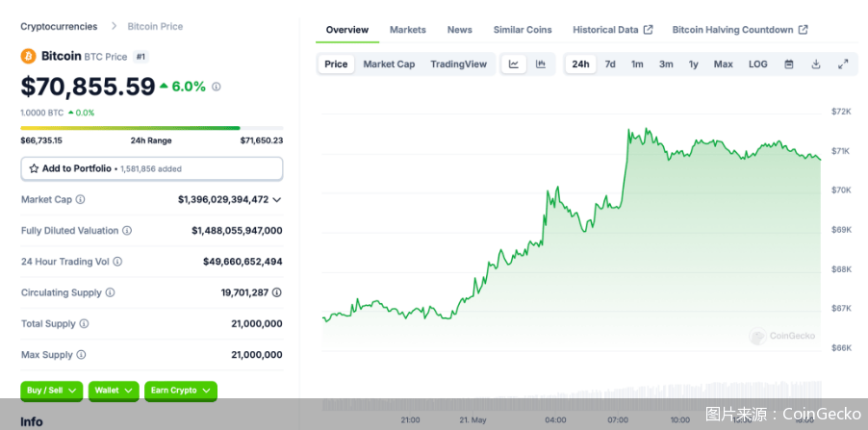Click the 1.0000 BTC conversion text
The height and width of the screenshot is (430, 868).
pyautogui.click(x=42, y=113)
